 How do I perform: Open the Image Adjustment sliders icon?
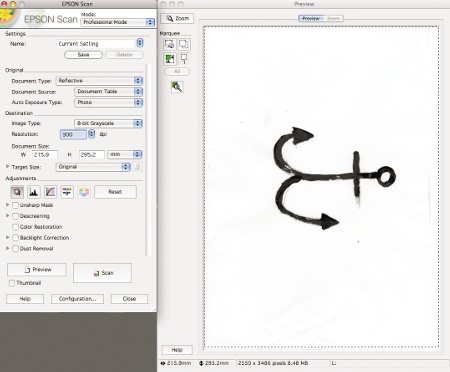(x=67, y=192)
